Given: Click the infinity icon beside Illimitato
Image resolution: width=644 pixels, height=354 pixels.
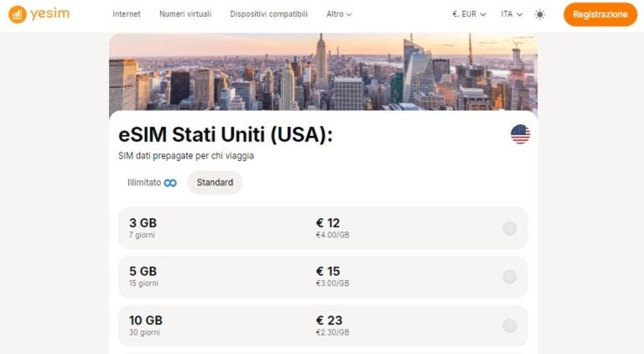Looking at the screenshot, I should (170, 183).
